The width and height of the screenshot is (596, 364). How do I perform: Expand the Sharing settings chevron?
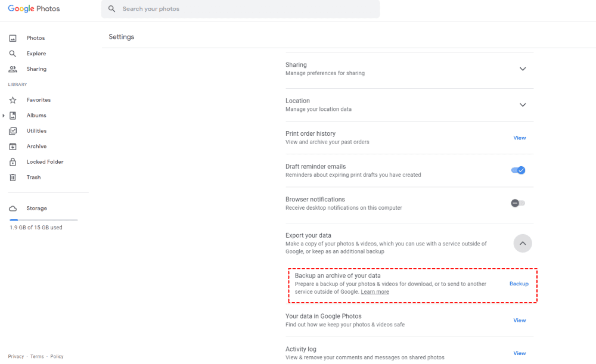[523, 69]
